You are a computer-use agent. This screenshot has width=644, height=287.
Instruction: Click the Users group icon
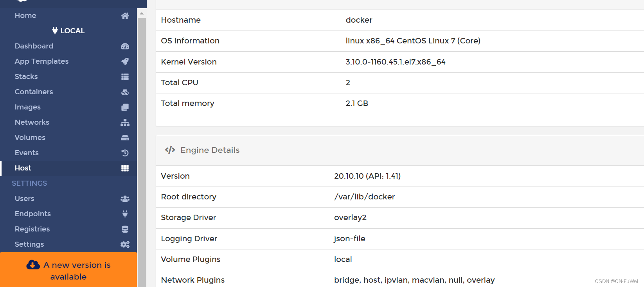[x=125, y=199]
